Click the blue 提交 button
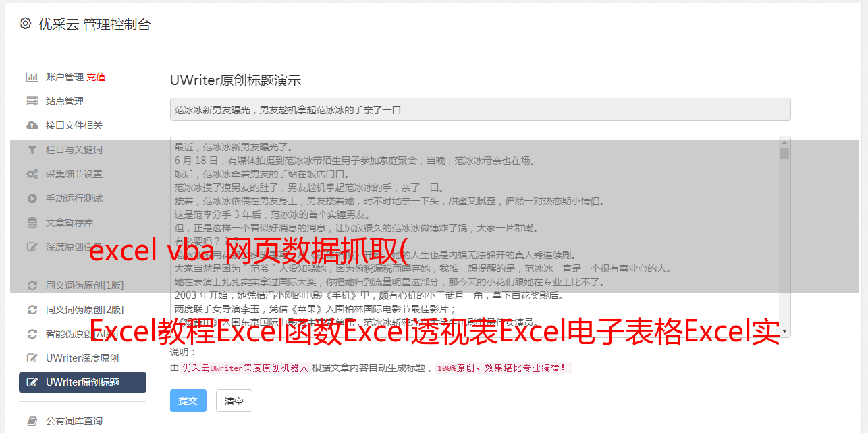Screen dimensions: 868x433 click(188, 401)
